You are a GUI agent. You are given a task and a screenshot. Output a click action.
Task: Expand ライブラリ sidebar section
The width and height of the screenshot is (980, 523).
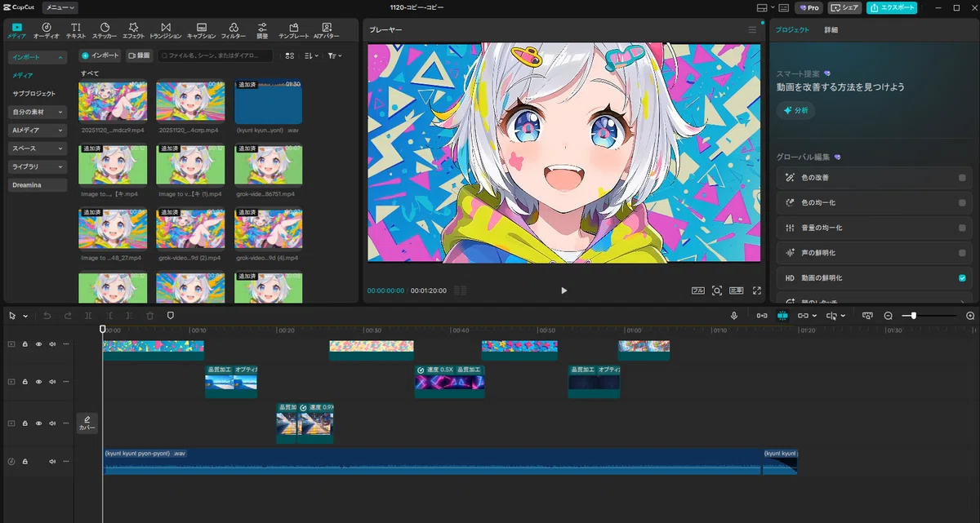[38, 166]
